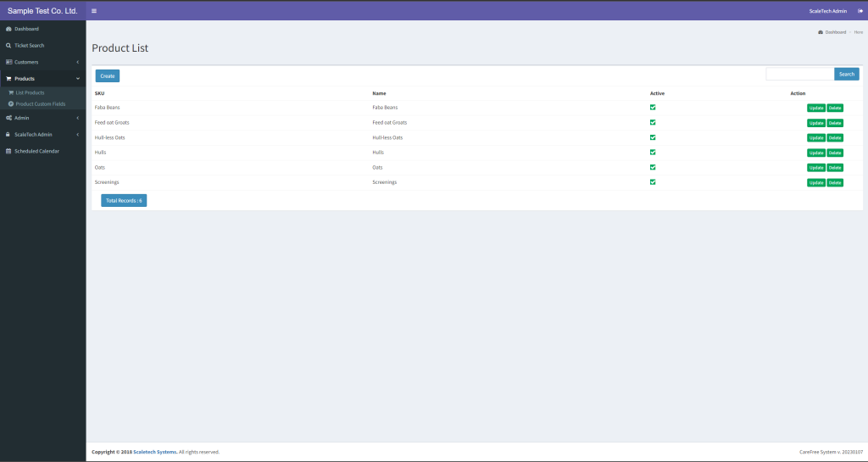Viewport: 868px width, 462px height.
Task: Expand the Customers menu chevron
Action: pyautogui.click(x=78, y=62)
